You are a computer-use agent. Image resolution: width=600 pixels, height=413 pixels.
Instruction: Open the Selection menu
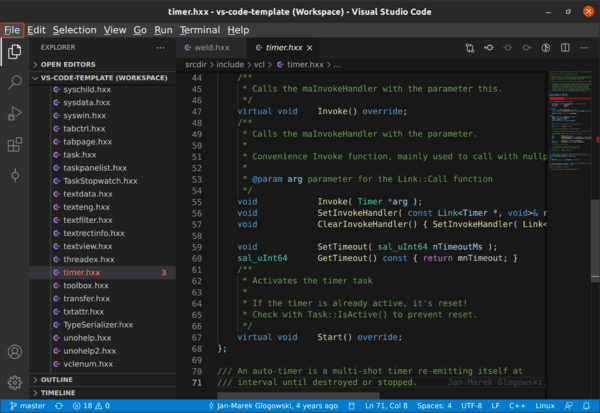tap(75, 30)
